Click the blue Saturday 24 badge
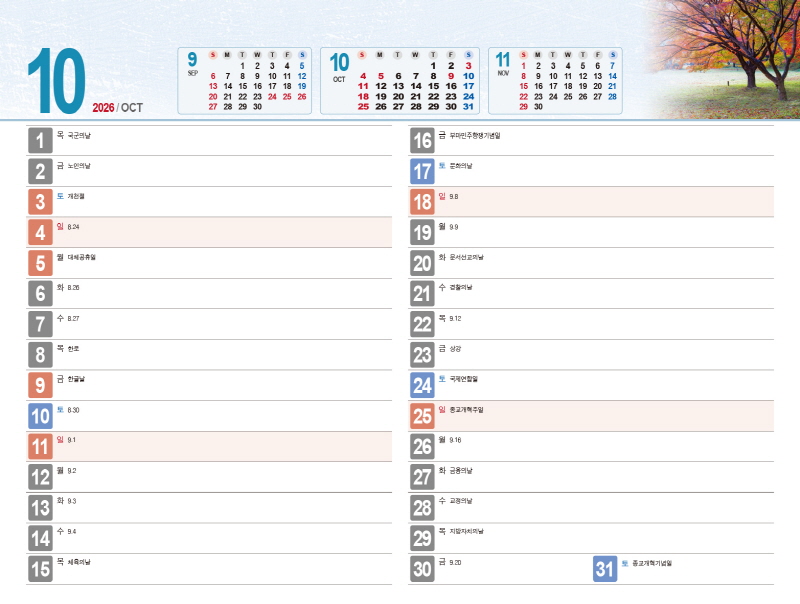Image resolution: width=800 pixels, height=604 pixels. (x=422, y=385)
